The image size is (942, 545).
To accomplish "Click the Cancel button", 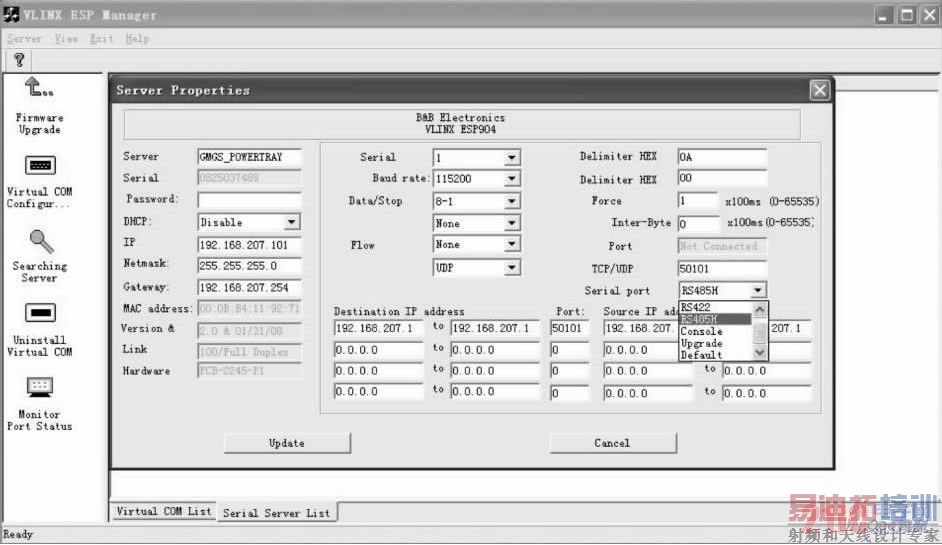I will pos(613,443).
